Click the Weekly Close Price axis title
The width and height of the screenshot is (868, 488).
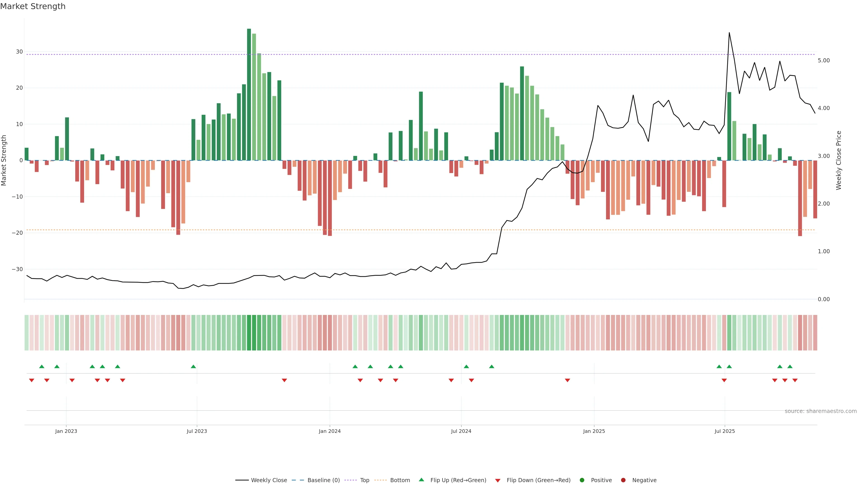(x=839, y=160)
